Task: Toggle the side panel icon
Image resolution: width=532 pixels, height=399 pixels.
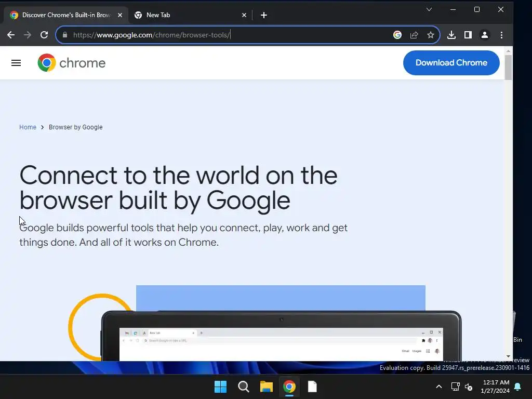Action: [468, 35]
